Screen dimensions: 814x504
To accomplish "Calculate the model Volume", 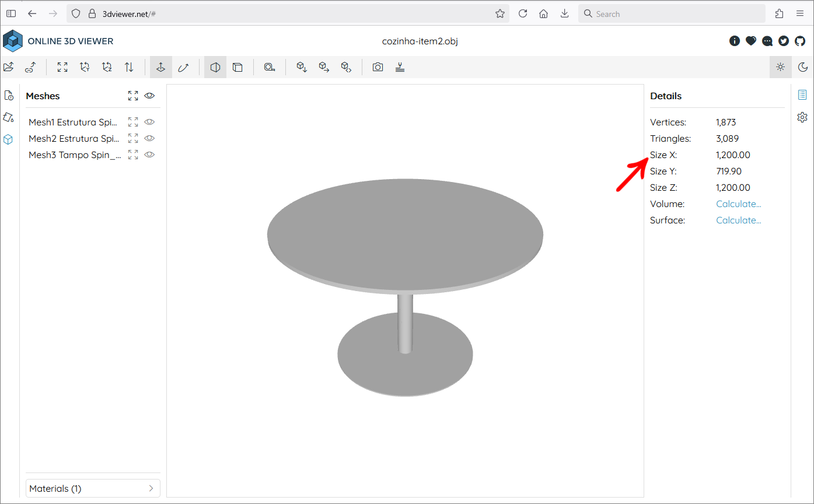I will (739, 204).
